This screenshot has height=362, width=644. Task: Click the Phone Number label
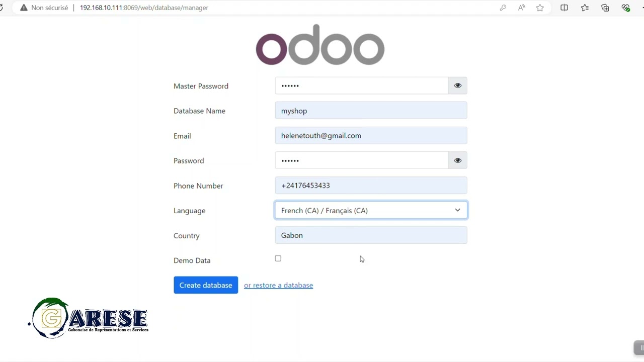198,186
